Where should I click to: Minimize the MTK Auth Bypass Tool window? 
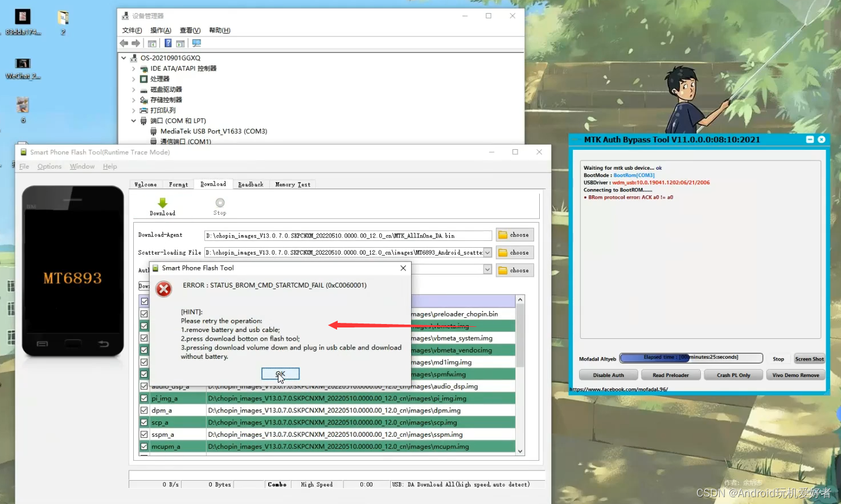click(810, 140)
